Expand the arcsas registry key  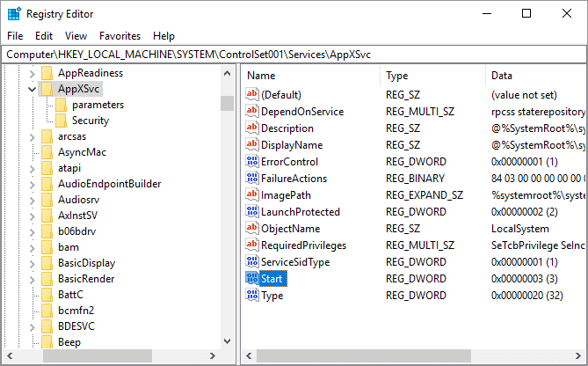pyautogui.click(x=33, y=136)
